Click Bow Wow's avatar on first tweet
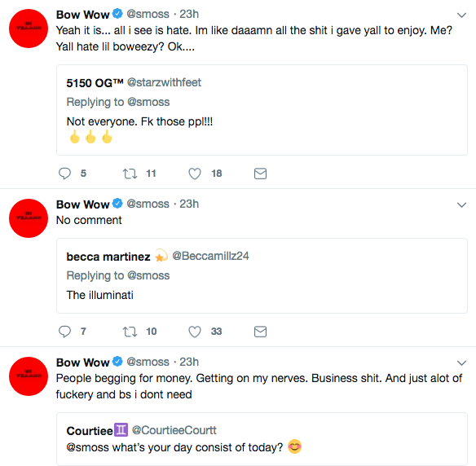 pos(29,29)
